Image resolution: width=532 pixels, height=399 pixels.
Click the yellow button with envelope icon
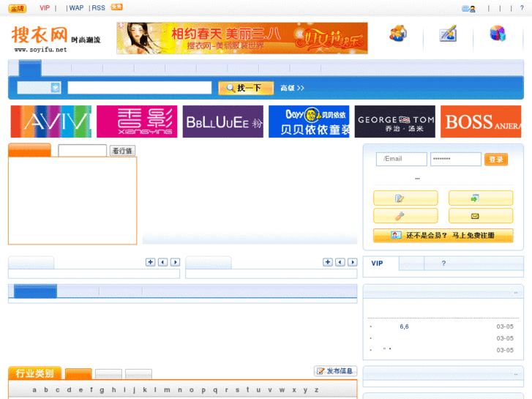coord(481,216)
